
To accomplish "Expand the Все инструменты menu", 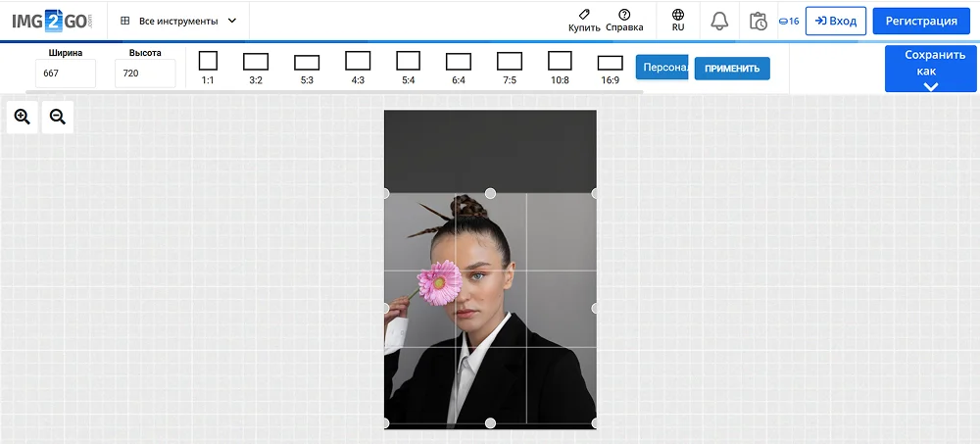I will (x=178, y=21).
